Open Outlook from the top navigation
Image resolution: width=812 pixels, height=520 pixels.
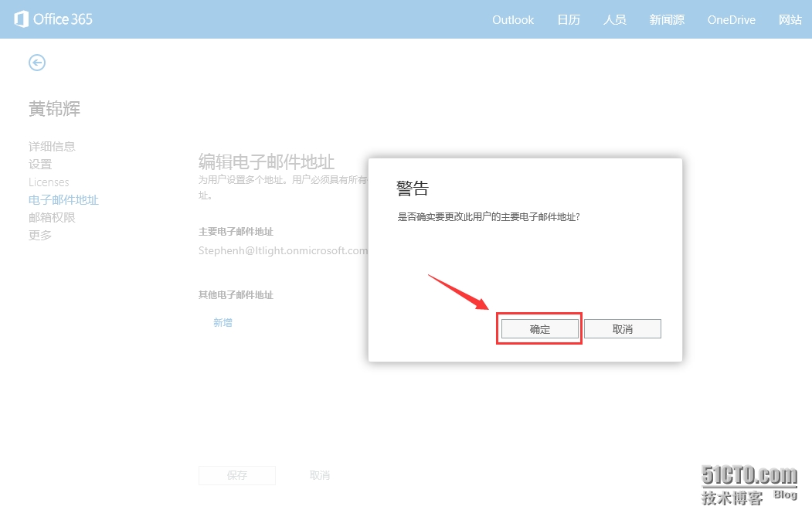click(x=513, y=20)
